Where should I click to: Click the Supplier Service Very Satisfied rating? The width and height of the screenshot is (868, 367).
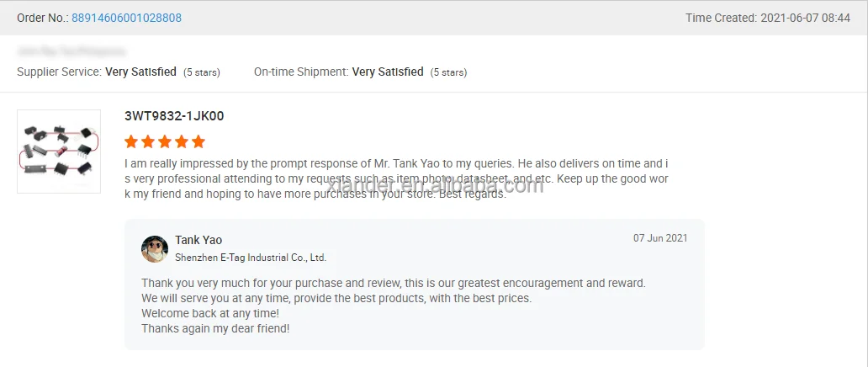[140, 72]
